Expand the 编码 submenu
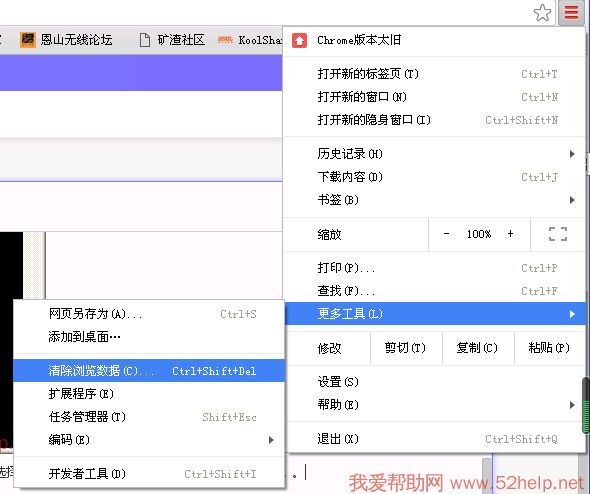590x494 pixels. [x=149, y=439]
